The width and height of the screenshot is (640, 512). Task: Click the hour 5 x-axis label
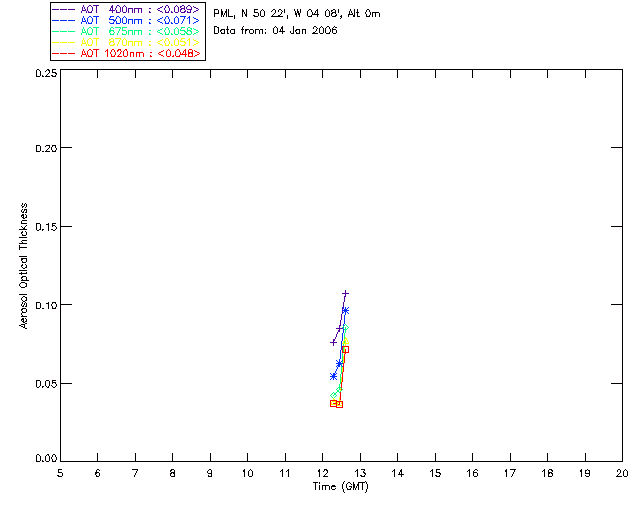pyautogui.click(x=60, y=473)
